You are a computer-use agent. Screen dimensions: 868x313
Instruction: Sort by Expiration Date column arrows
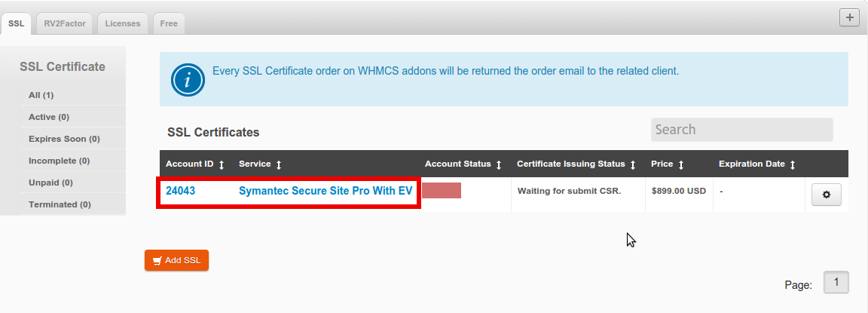[793, 164]
